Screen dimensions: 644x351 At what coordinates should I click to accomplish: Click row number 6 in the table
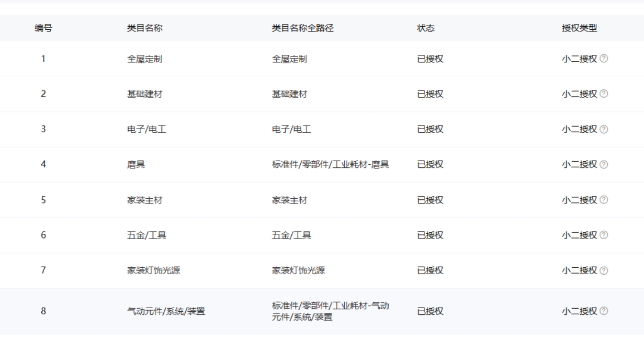coord(43,235)
